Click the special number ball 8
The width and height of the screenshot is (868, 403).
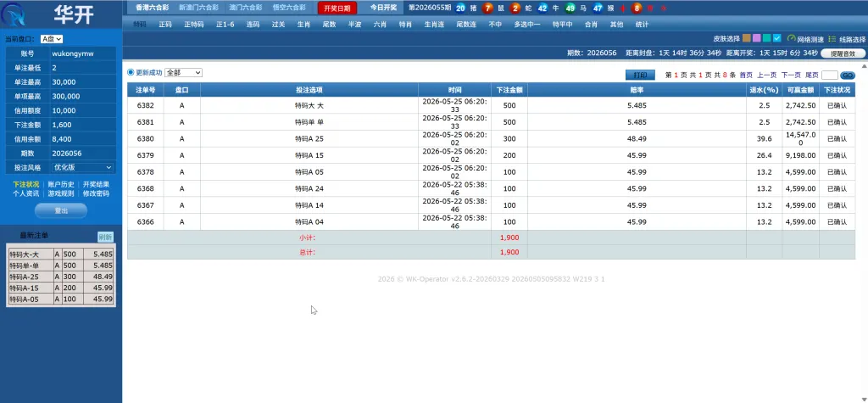pos(637,8)
